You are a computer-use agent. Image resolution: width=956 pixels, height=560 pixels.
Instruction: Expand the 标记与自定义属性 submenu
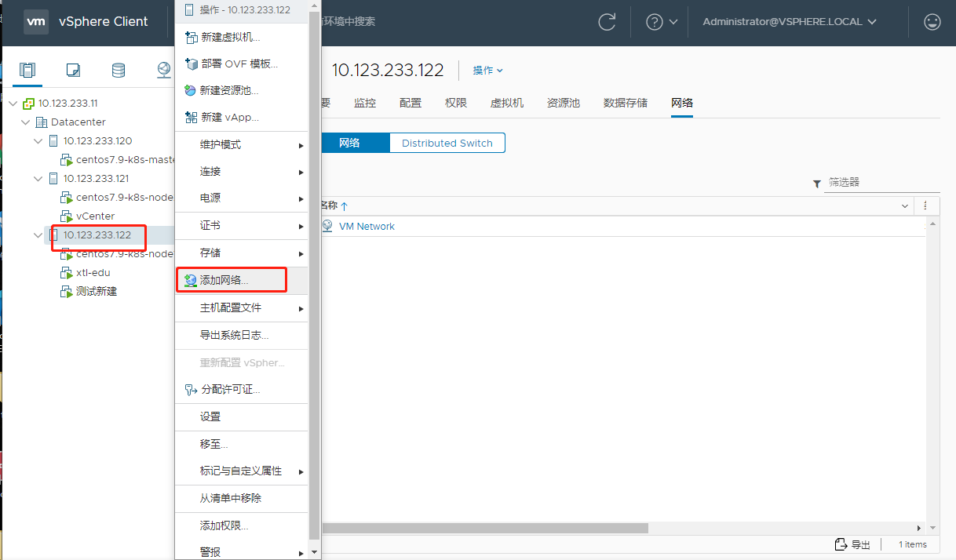(x=242, y=471)
